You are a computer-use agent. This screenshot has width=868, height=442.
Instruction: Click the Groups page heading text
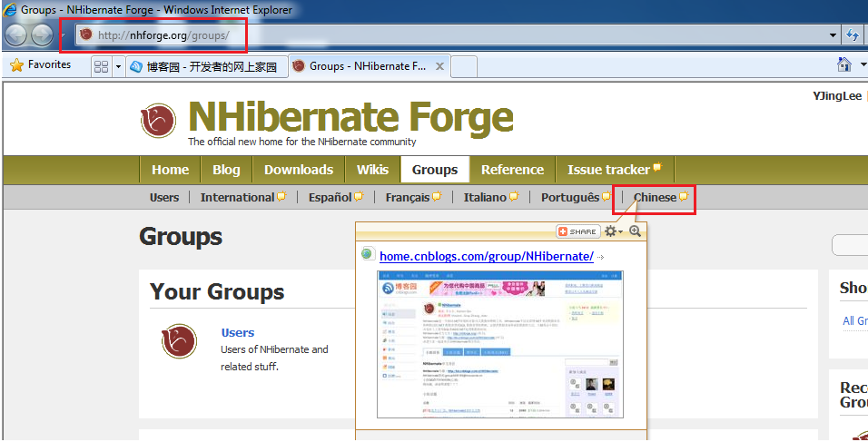(x=181, y=237)
